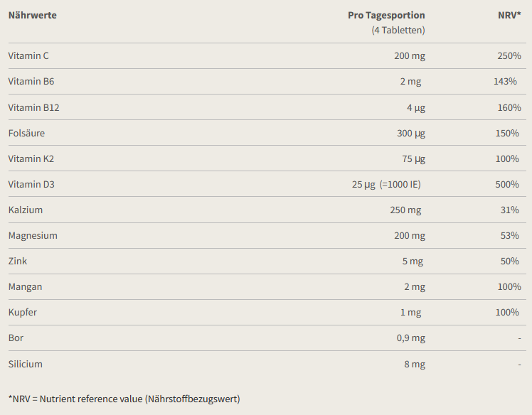Click the NRV* column header

(x=509, y=15)
